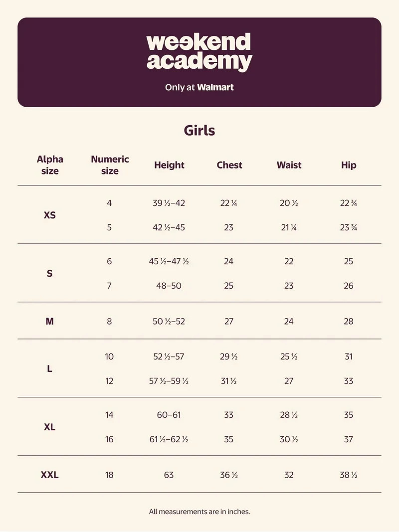Click numeric size 18

tap(109, 475)
